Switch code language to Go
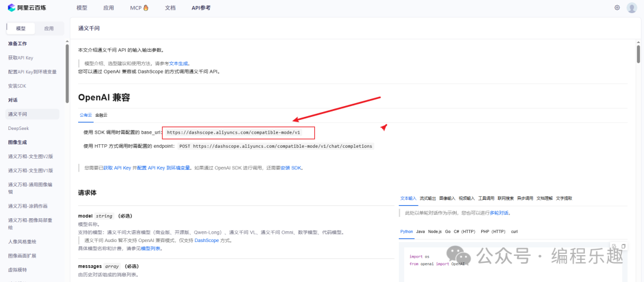The height and width of the screenshot is (282, 644). tap(448, 231)
